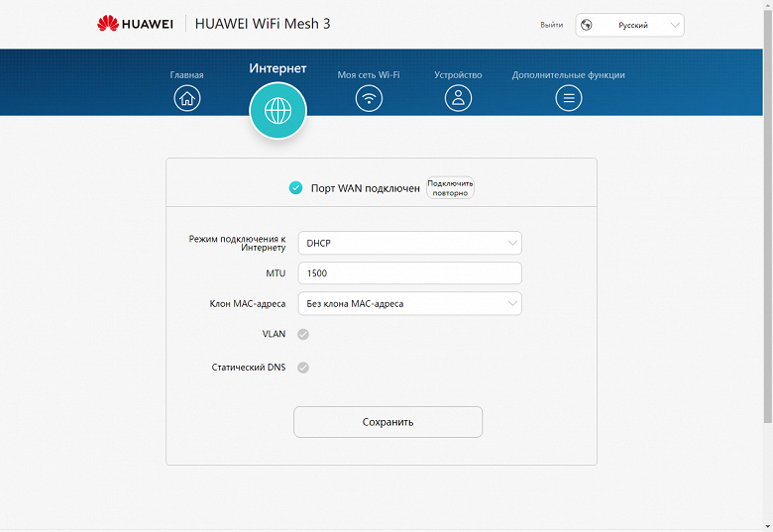This screenshot has width=773, height=532.
Task: Click the HUAWEI WiFi Mesh 3 title
Action: pyautogui.click(x=263, y=24)
